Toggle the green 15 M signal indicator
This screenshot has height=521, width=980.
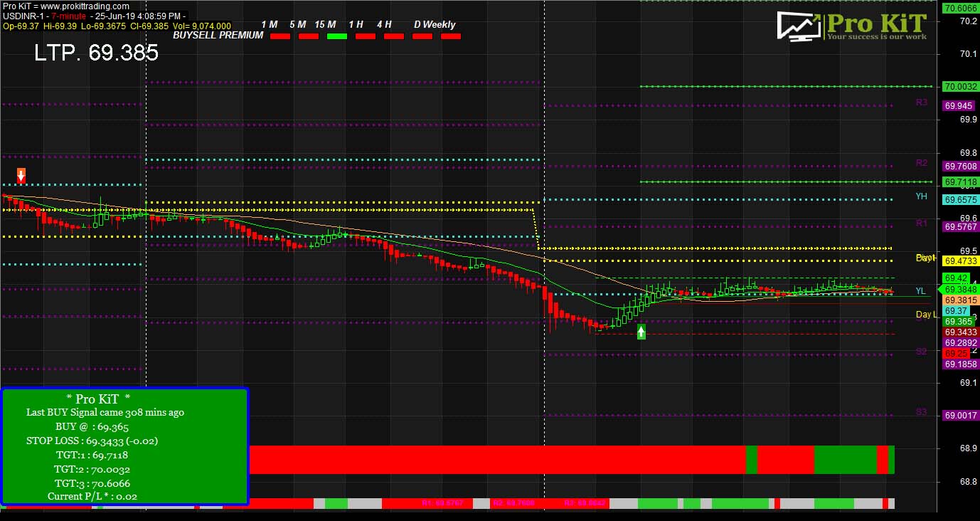[336, 36]
